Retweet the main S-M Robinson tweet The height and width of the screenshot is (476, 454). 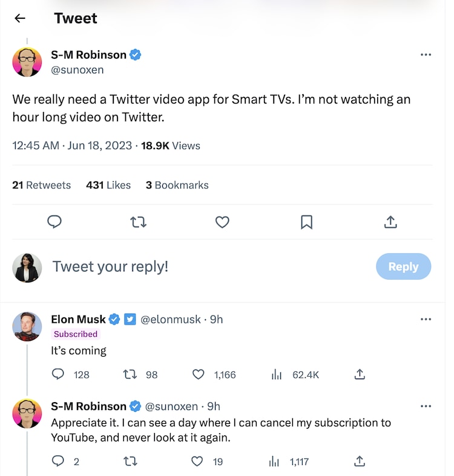tap(139, 222)
